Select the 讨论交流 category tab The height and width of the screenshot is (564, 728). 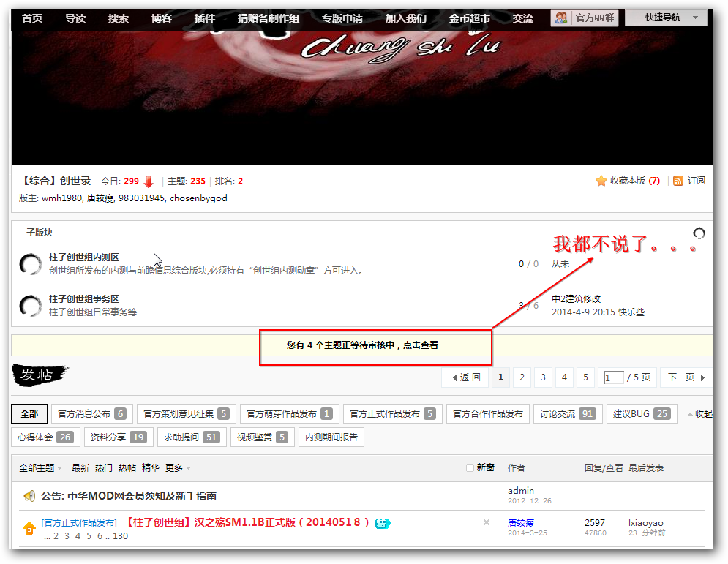pos(567,414)
